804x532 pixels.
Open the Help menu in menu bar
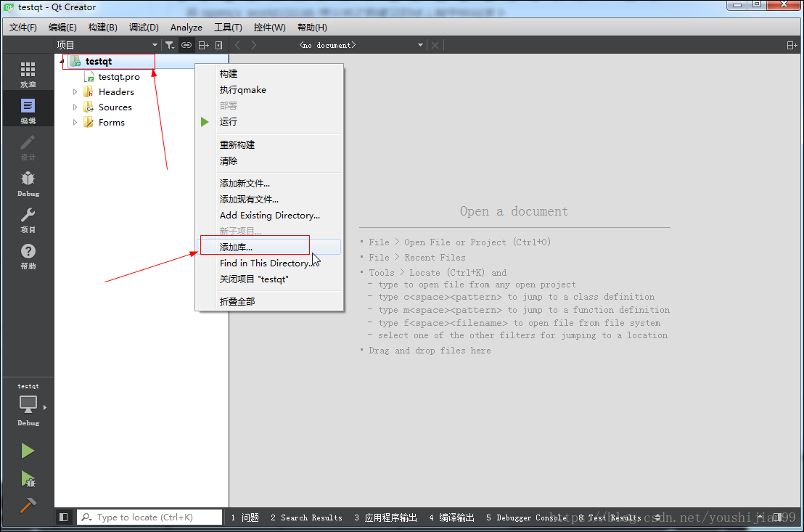coord(312,27)
